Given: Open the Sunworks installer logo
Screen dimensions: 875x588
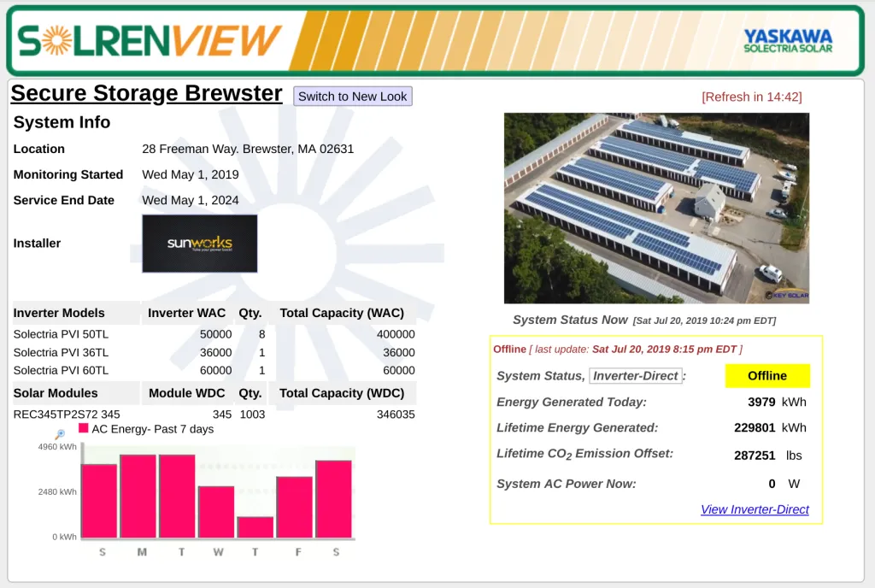Looking at the screenshot, I should click(x=199, y=244).
